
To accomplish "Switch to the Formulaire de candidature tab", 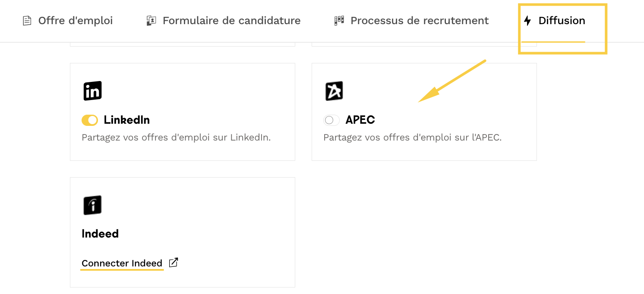I will pos(231,21).
